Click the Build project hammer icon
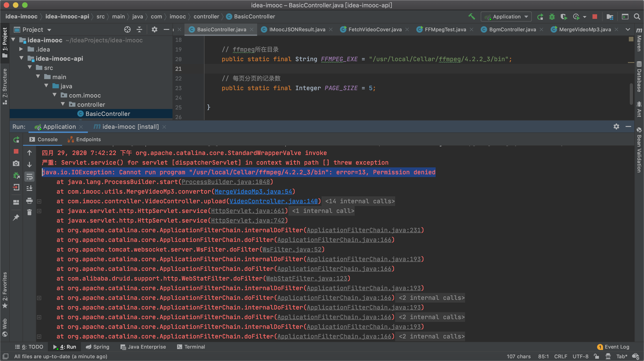The width and height of the screenshot is (644, 361). pyautogui.click(x=471, y=17)
